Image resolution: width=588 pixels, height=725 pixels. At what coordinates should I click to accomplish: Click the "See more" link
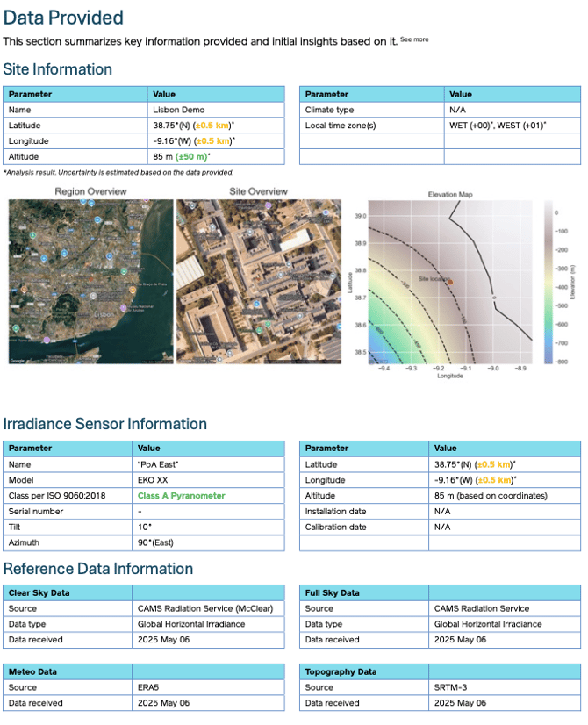tap(414, 39)
